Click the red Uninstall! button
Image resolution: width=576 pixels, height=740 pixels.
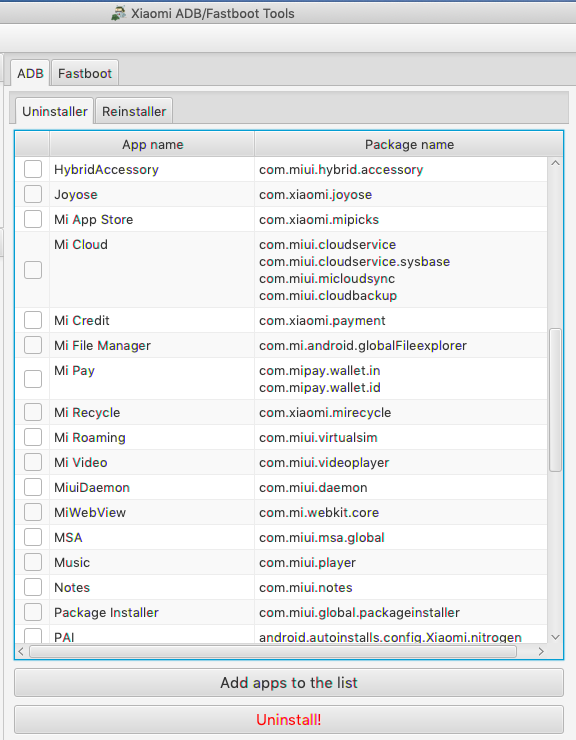pyautogui.click(x=289, y=719)
